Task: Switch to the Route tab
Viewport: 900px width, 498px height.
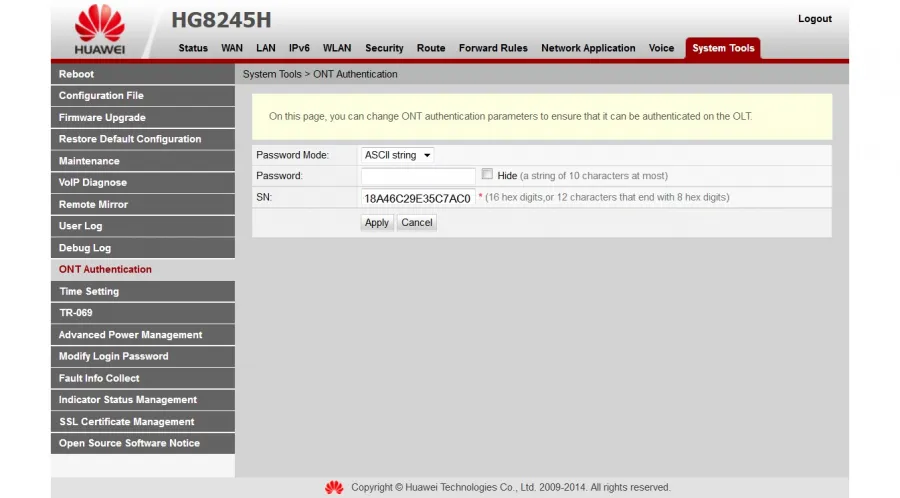Action: click(431, 48)
